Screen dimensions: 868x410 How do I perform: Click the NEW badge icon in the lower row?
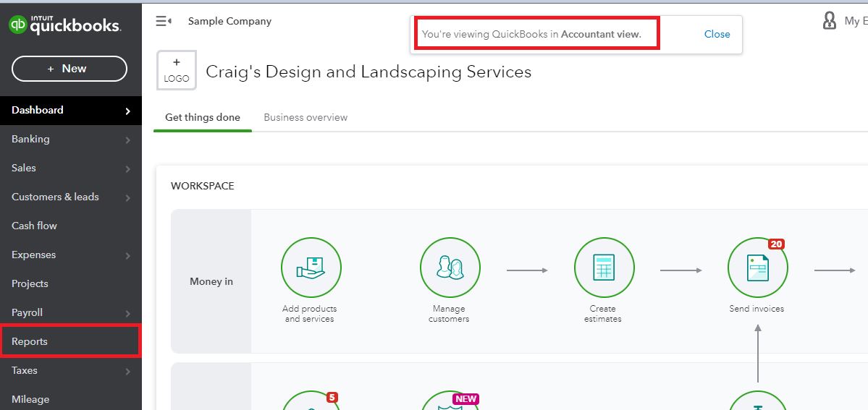point(466,399)
